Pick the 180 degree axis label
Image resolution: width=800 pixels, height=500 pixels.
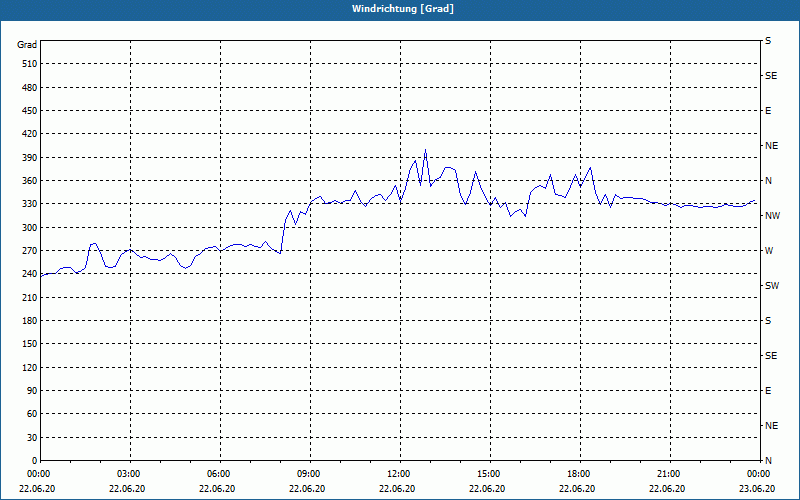pyautogui.click(x=30, y=321)
